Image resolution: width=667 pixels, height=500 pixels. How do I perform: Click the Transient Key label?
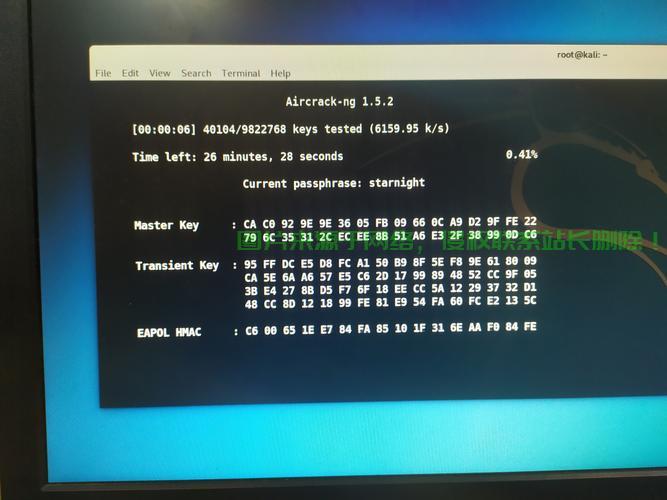(x=177, y=266)
